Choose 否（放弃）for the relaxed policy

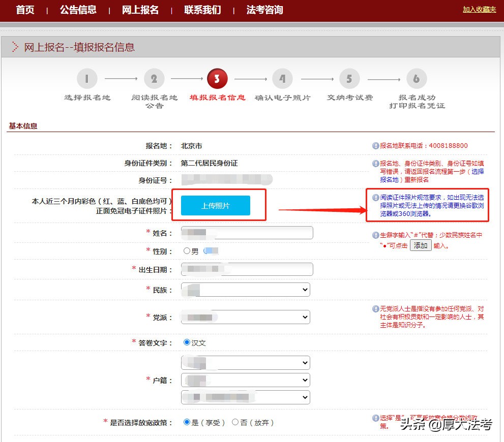click(x=235, y=422)
